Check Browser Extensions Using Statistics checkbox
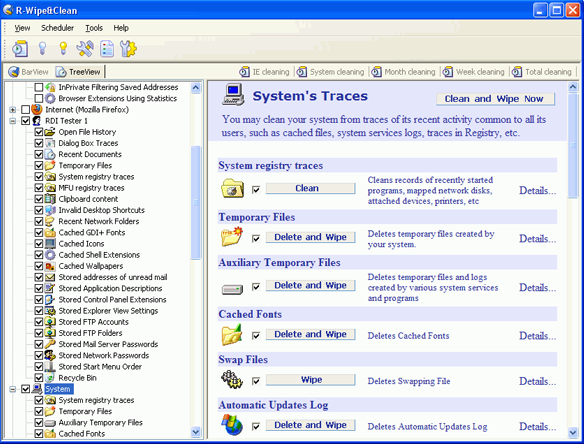584x444 pixels. pyautogui.click(x=39, y=98)
